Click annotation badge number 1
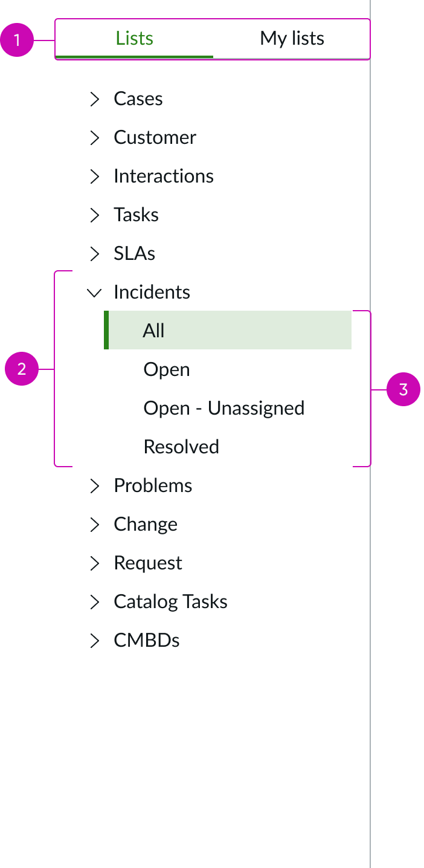The height and width of the screenshot is (868, 424). coord(18,40)
